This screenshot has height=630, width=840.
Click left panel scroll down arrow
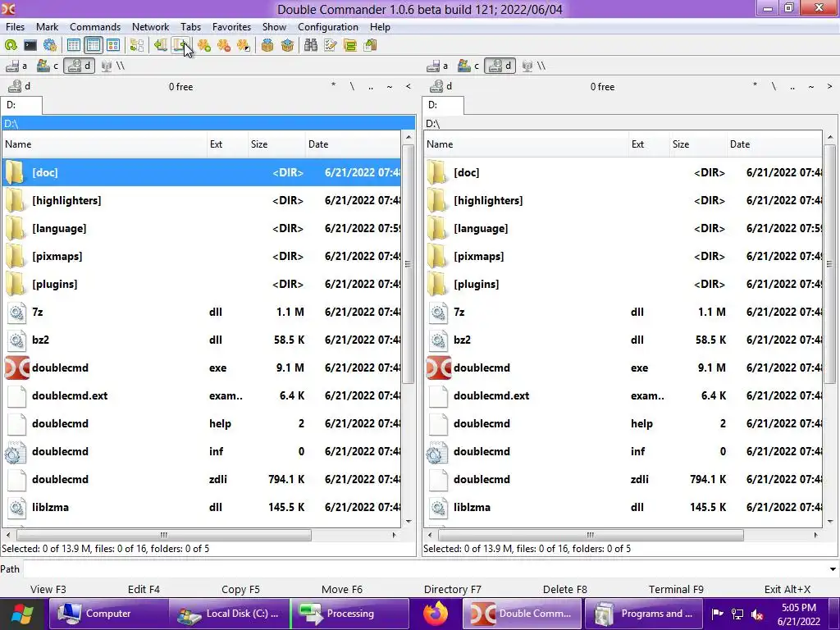point(409,521)
